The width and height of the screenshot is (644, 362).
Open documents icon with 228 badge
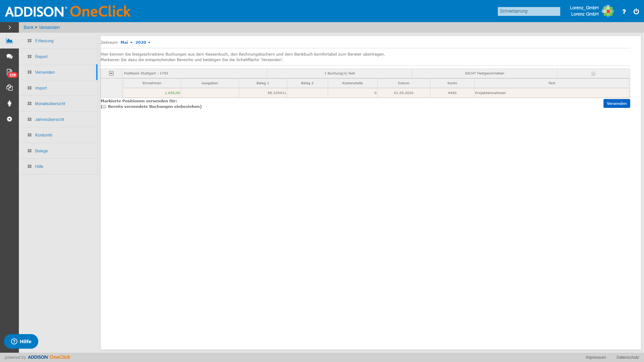(10, 72)
